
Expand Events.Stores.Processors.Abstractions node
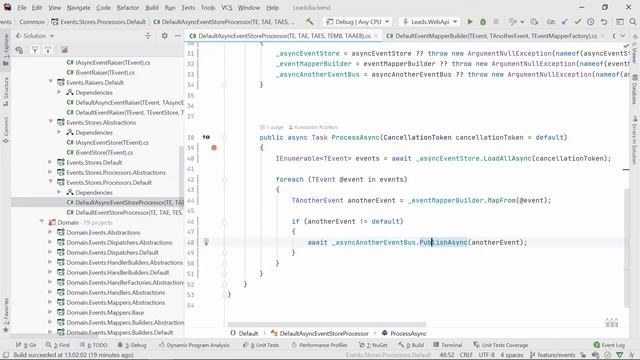[x=51, y=172]
